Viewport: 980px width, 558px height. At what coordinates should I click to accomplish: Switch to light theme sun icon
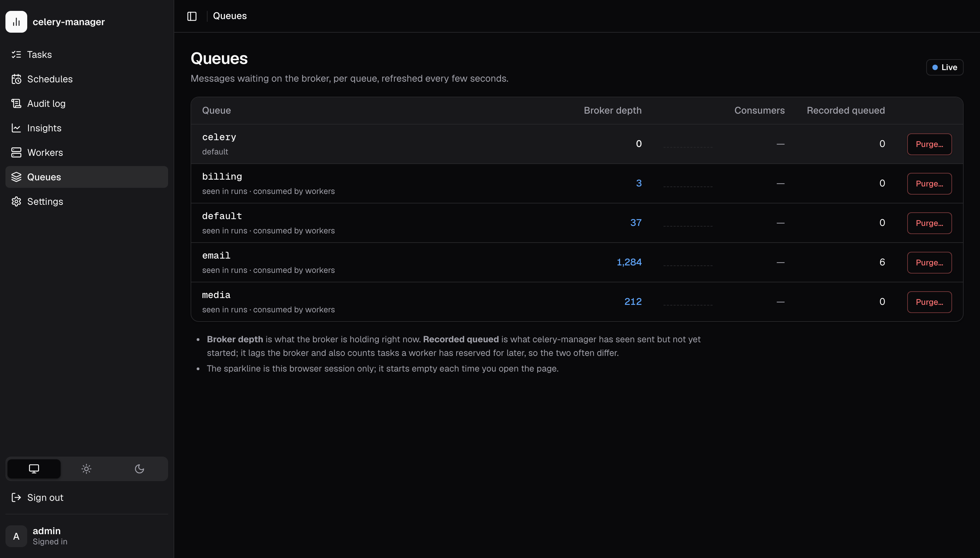click(87, 469)
